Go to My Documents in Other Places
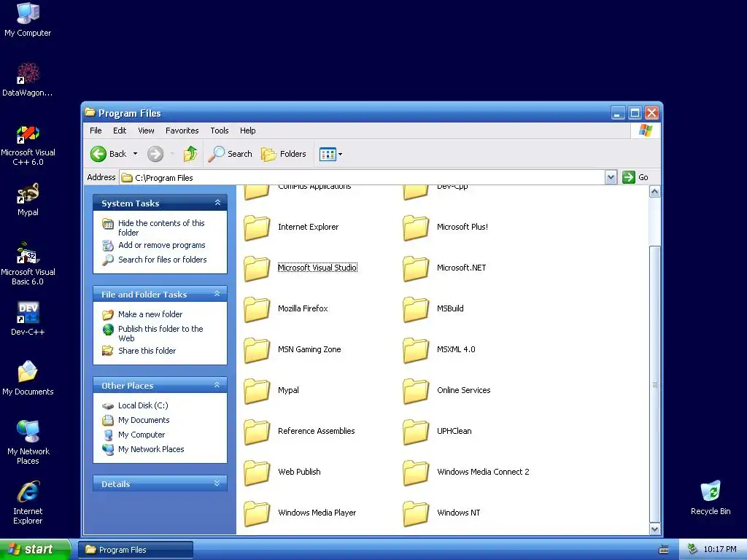 tap(144, 421)
